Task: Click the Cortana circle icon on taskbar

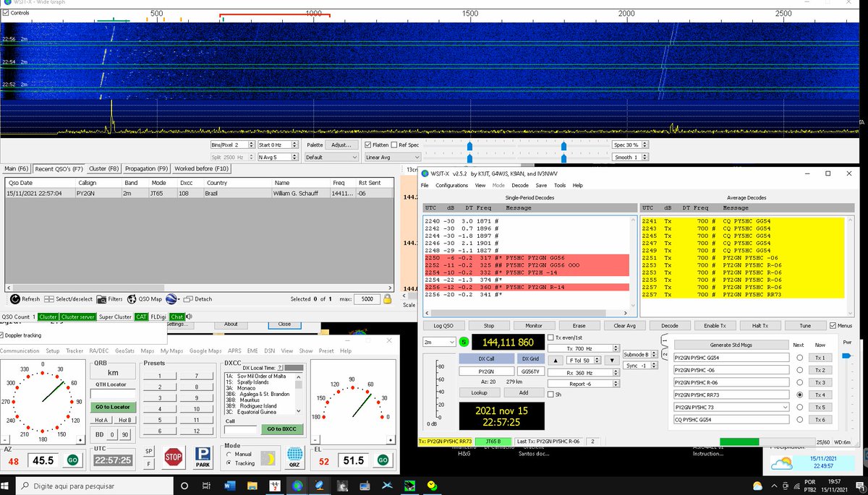Action: click(x=184, y=485)
